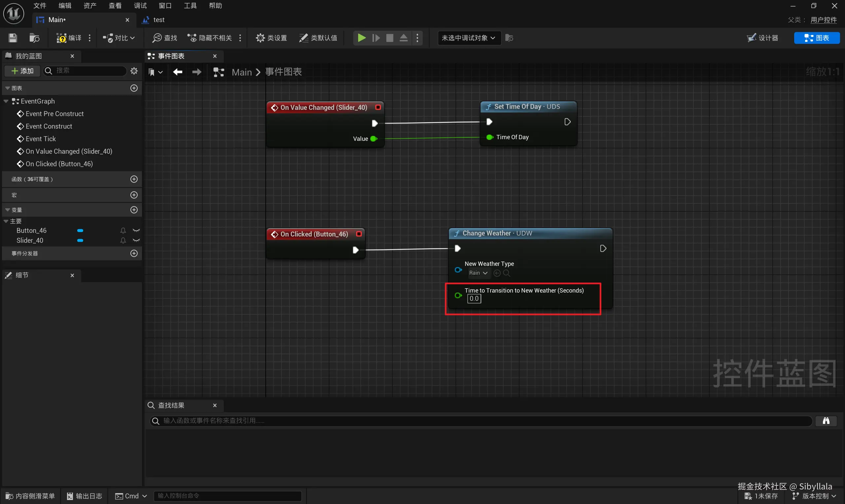
Task: Switch to Designer (设计器) mode
Action: pos(762,38)
